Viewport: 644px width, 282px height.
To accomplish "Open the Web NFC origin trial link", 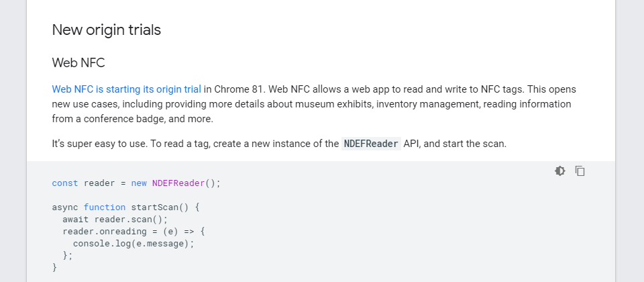I will point(127,89).
